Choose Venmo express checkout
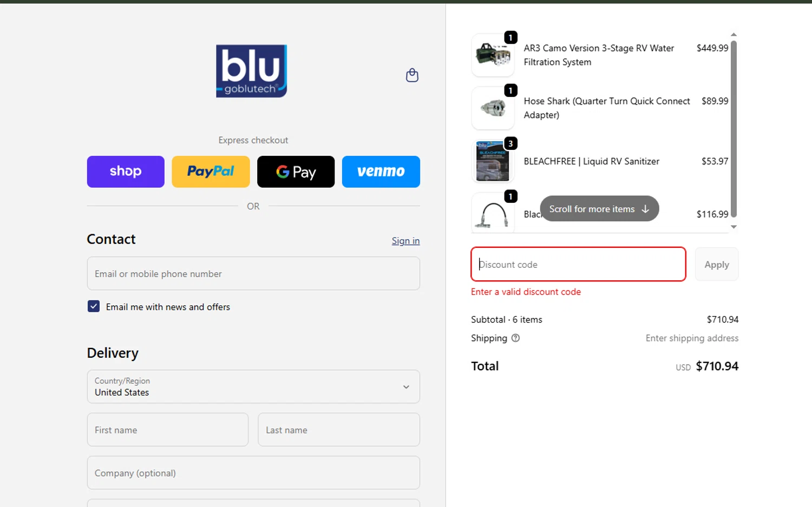This screenshot has height=507, width=812. pyautogui.click(x=381, y=172)
